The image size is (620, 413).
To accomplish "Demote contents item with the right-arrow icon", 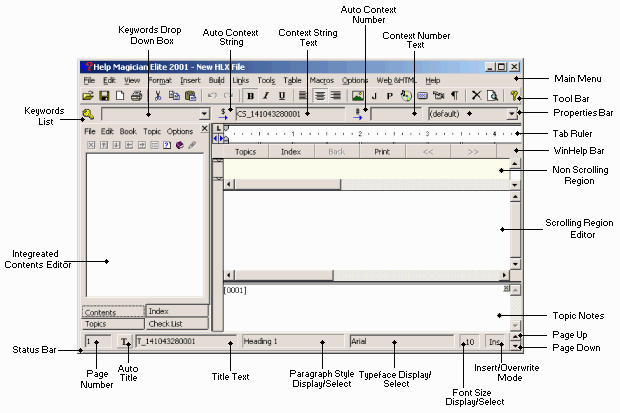I will (142, 145).
